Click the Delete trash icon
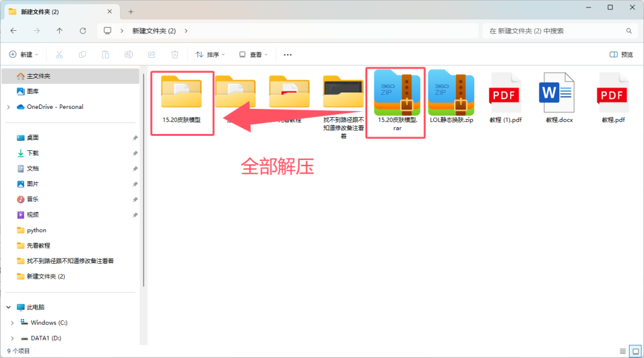 [x=175, y=55]
